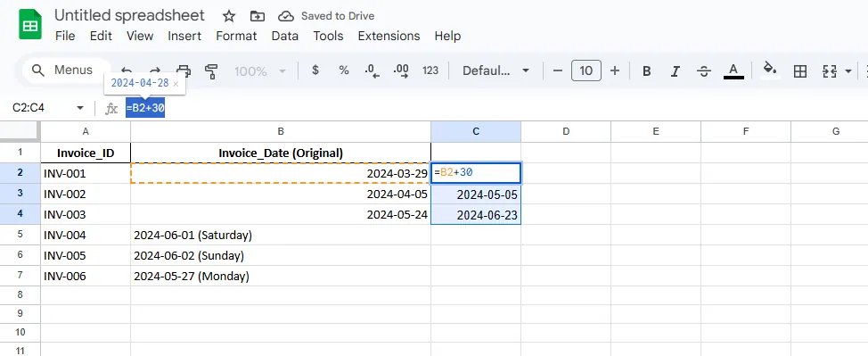
Task: Select cell INV-006
Action: click(x=86, y=277)
